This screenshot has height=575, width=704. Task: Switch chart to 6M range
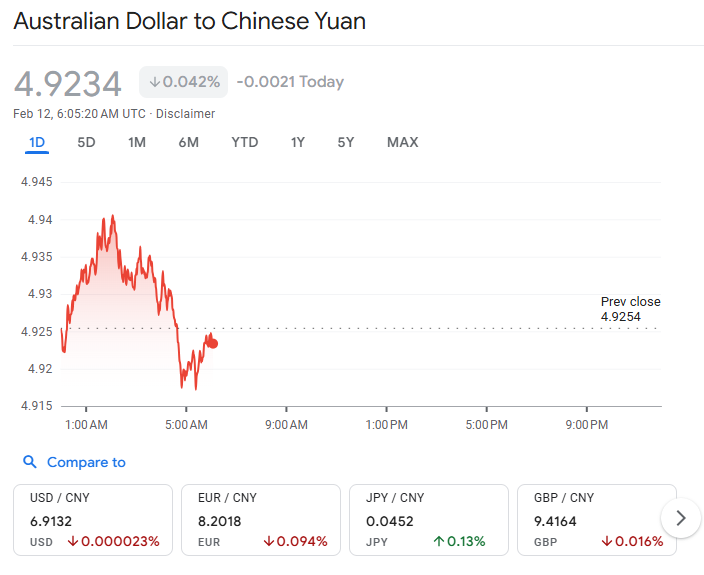tap(188, 142)
